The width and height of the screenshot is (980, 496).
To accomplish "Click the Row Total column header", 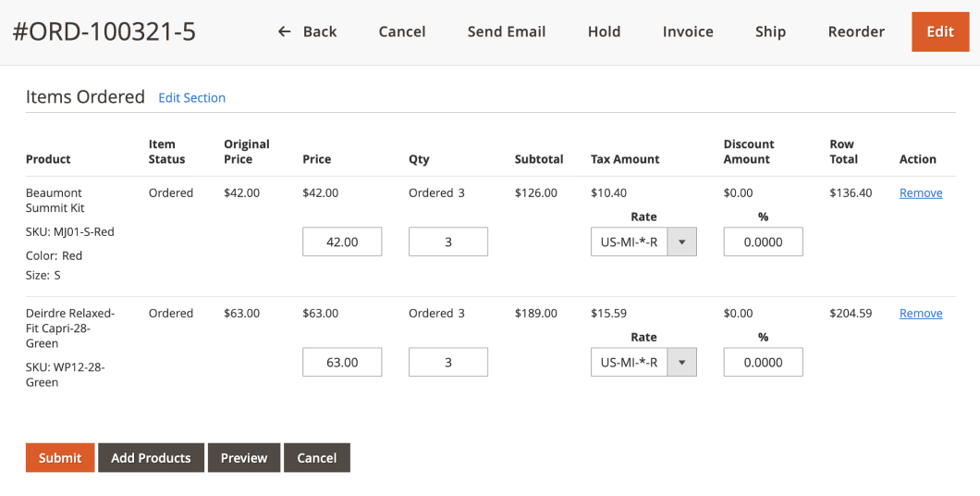I will tap(844, 152).
